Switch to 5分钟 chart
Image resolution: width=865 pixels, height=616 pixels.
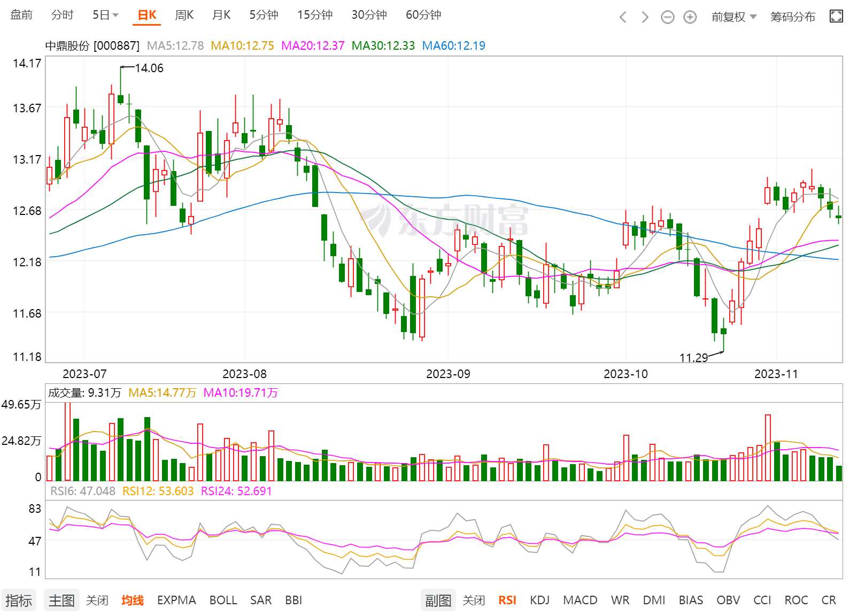[264, 15]
